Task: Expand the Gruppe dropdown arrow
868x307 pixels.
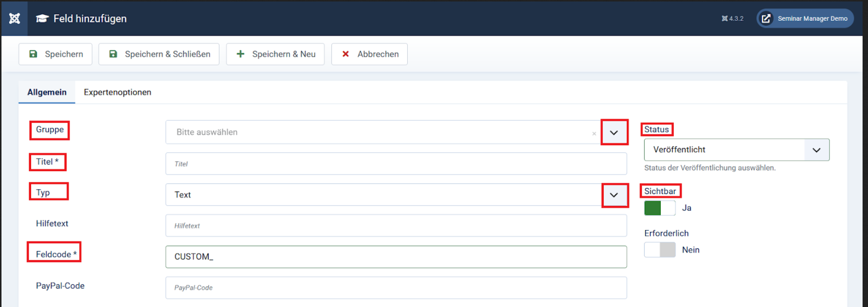Action: 614,133
